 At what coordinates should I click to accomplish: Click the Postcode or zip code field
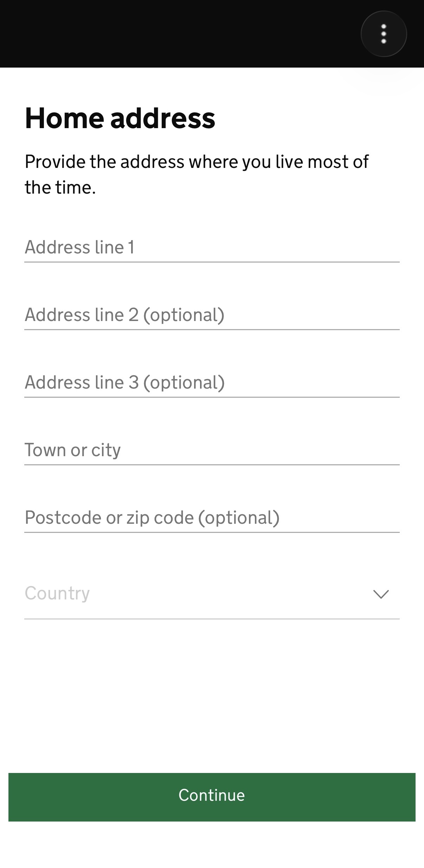[212, 517]
